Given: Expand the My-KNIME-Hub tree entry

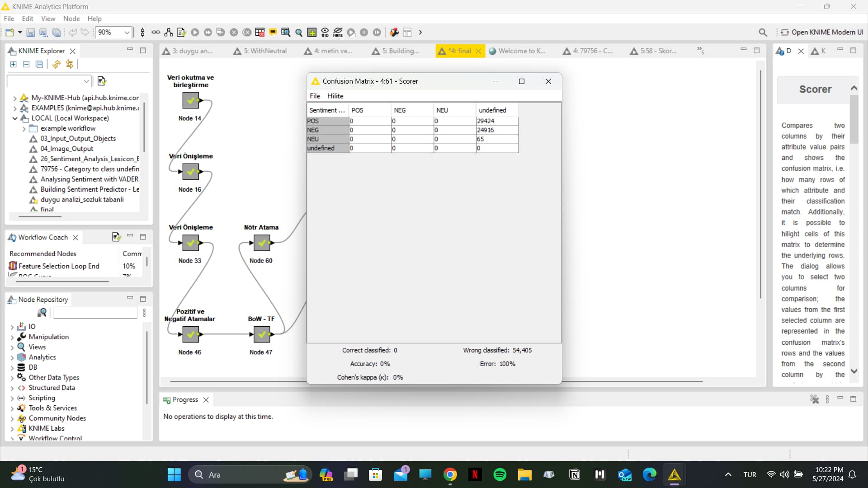Looking at the screenshot, I should pos(15,98).
